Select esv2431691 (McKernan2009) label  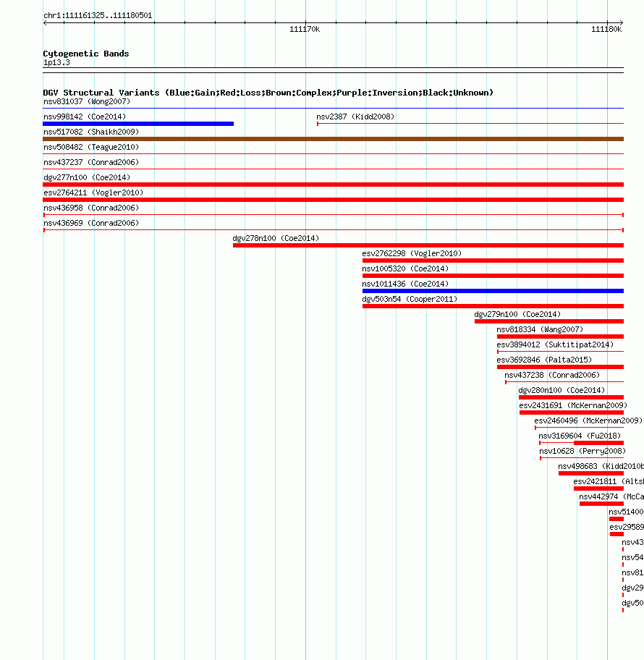pos(573,405)
